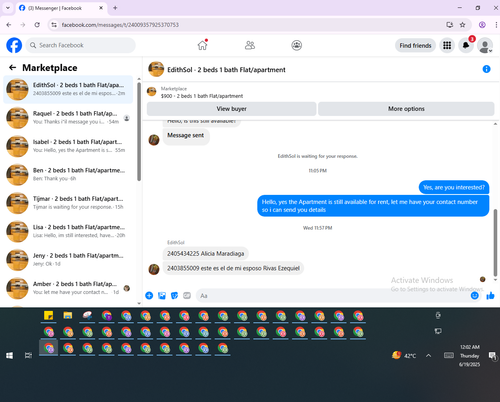The height and width of the screenshot is (402, 500).
Task: Open the notifications bell
Action: [466, 45]
